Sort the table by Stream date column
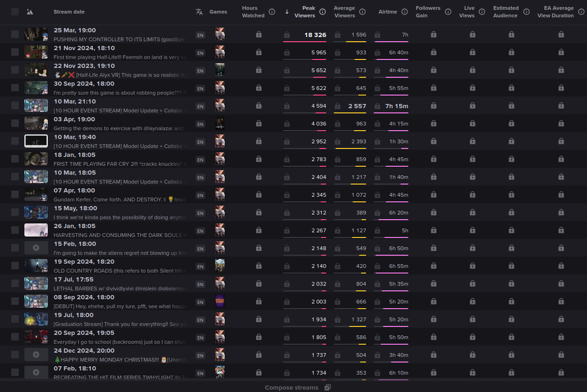The height and width of the screenshot is (392, 587). pyautogui.click(x=69, y=12)
